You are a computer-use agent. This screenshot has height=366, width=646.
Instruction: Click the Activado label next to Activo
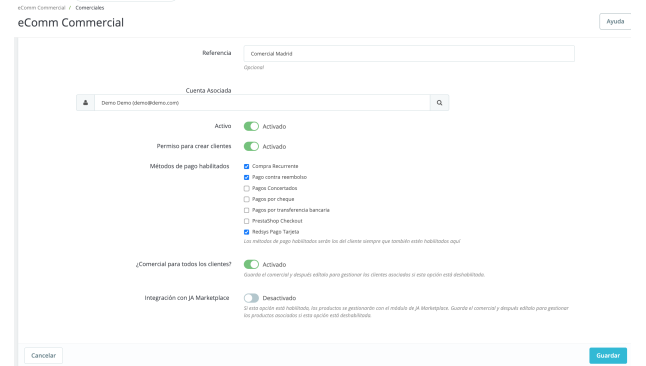274,127
